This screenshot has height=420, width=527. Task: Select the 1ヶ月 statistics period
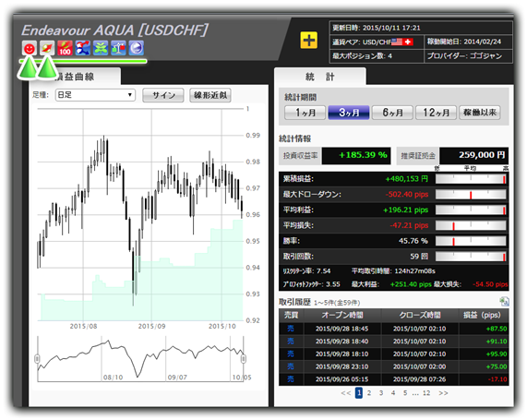[305, 113]
